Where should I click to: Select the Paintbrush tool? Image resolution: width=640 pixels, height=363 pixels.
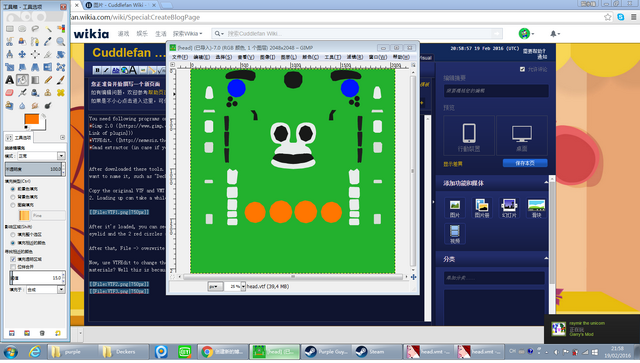click(61, 80)
